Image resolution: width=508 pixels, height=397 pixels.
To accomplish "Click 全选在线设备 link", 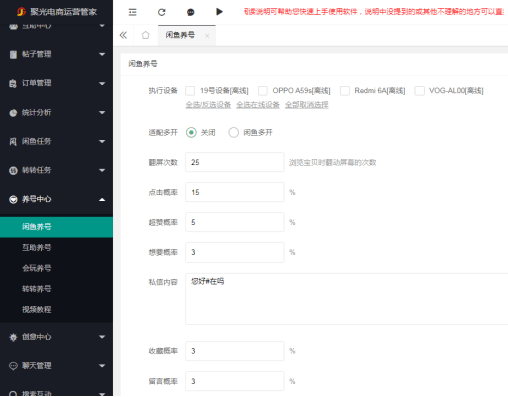I will (x=258, y=105).
